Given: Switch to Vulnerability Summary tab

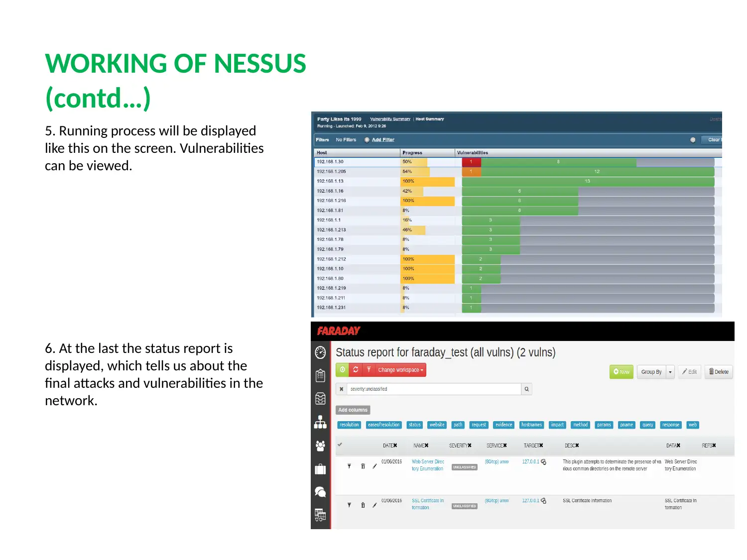Looking at the screenshot, I should pyautogui.click(x=390, y=119).
